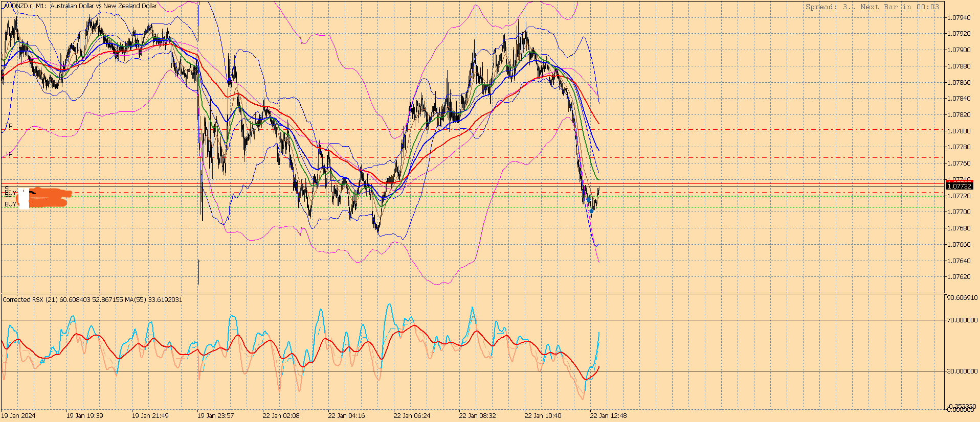Click the 22 Jan 08:32 time axis label

click(x=478, y=416)
